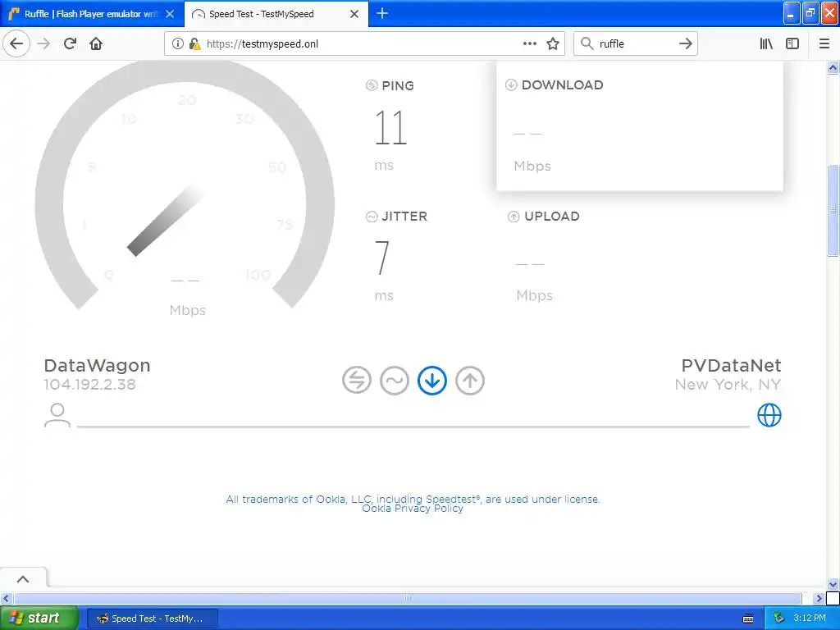
Task: Open the Library bookshelf icon
Action: click(x=766, y=43)
